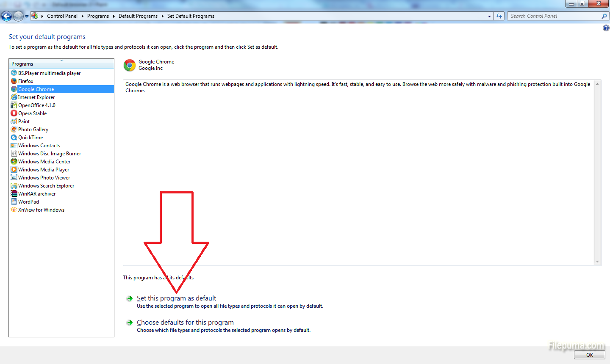Click the OK button

point(590,355)
